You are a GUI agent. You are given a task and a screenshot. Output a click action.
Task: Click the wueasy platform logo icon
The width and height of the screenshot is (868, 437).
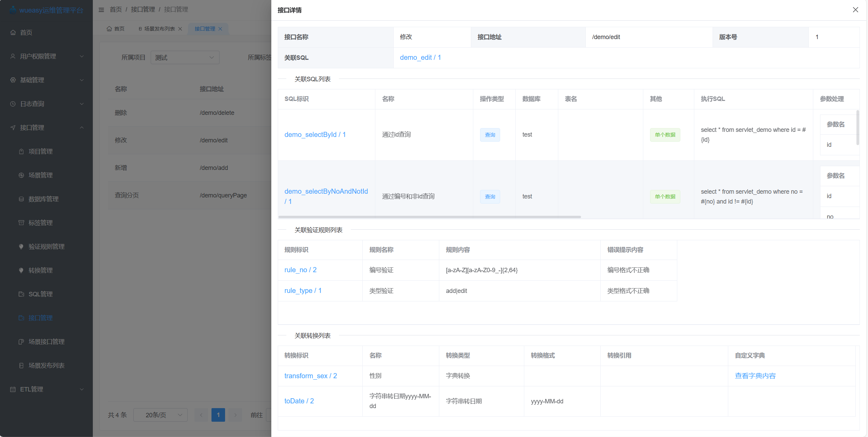click(x=13, y=10)
